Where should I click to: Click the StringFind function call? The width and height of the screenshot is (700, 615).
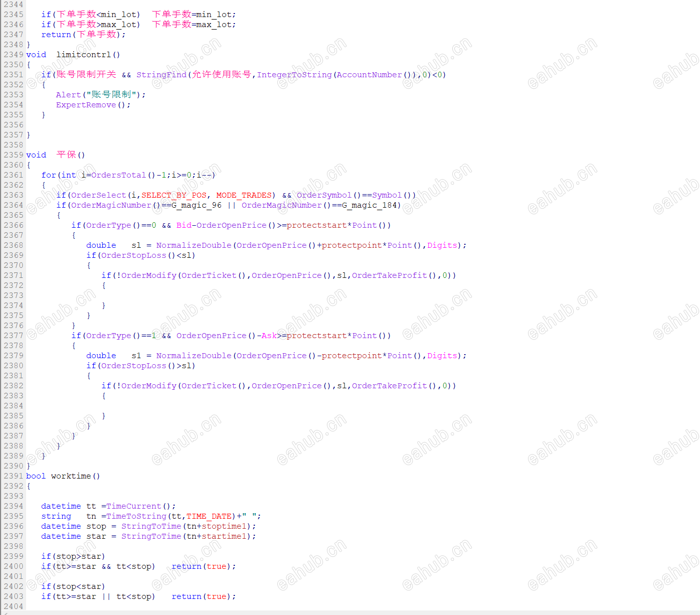[x=161, y=75]
